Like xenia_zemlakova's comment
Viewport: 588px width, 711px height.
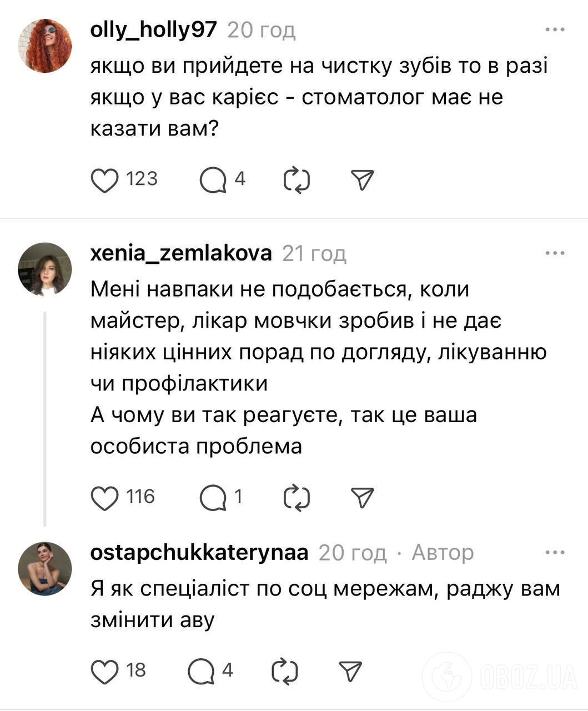(x=105, y=497)
